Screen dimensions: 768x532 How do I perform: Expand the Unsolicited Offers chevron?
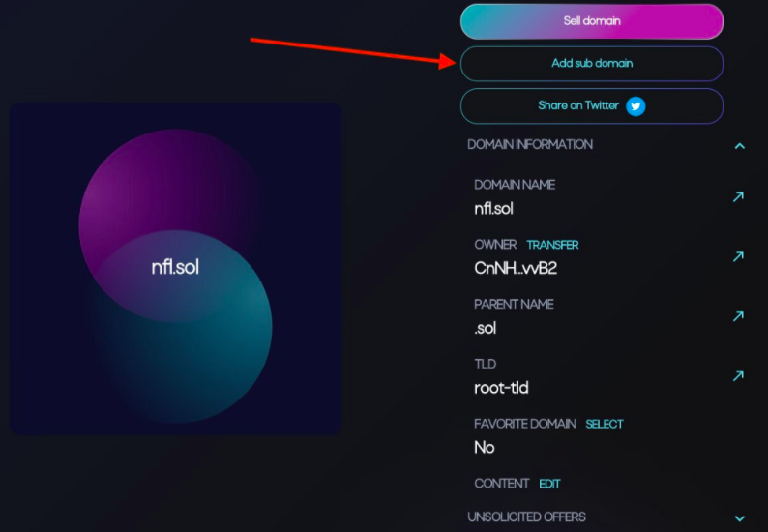[x=740, y=518]
